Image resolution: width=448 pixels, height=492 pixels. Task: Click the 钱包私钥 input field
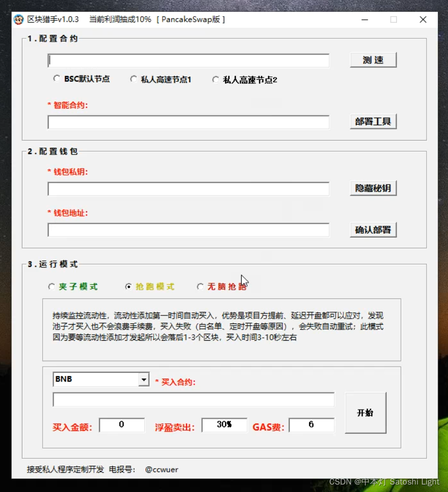point(189,189)
